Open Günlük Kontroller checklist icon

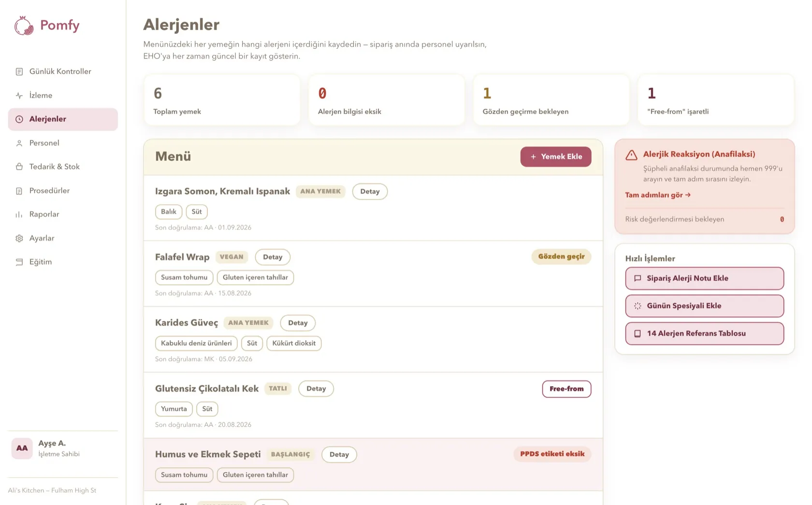[x=19, y=72]
